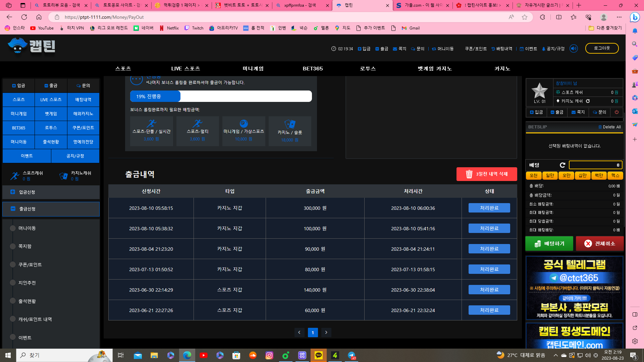Select the 쪽지함 sidebar radio item
The width and height of the screenshot is (644, 362).
(x=13, y=246)
